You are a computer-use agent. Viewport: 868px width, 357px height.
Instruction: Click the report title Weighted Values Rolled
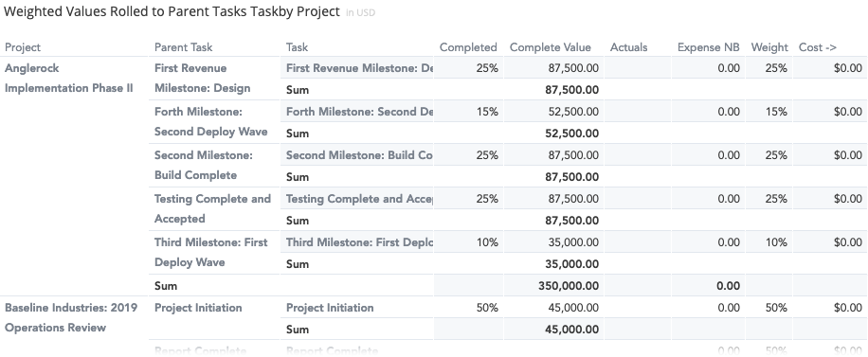pyautogui.click(x=172, y=11)
